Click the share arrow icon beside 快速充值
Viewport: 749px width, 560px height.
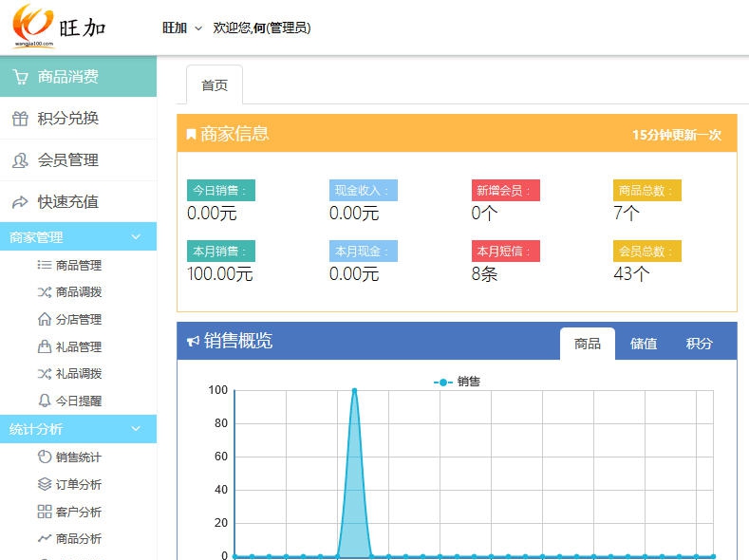coord(20,202)
